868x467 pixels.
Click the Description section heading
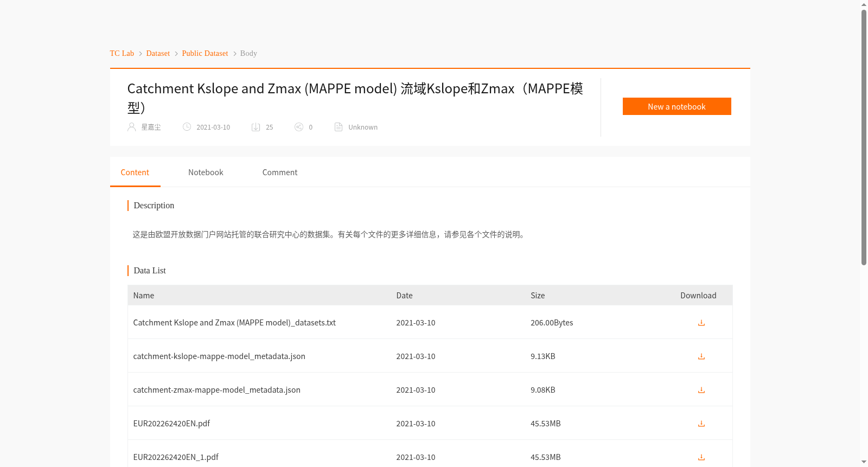pos(154,206)
